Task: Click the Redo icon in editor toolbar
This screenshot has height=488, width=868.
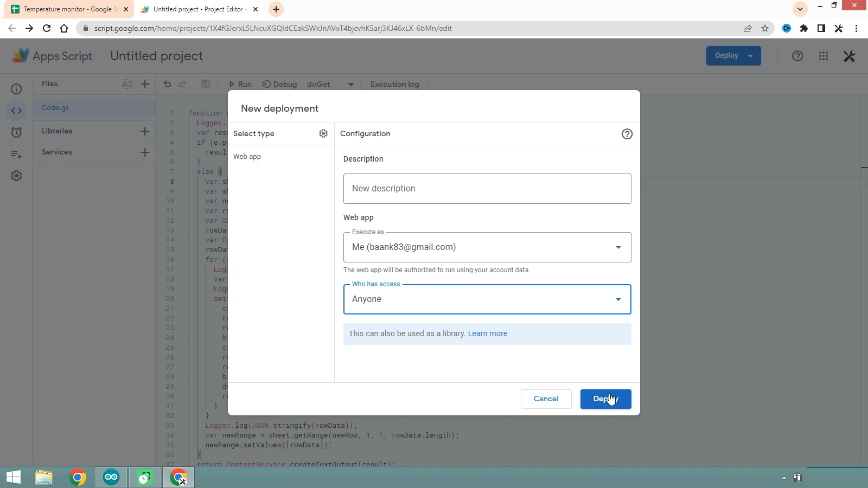Action: (x=182, y=84)
